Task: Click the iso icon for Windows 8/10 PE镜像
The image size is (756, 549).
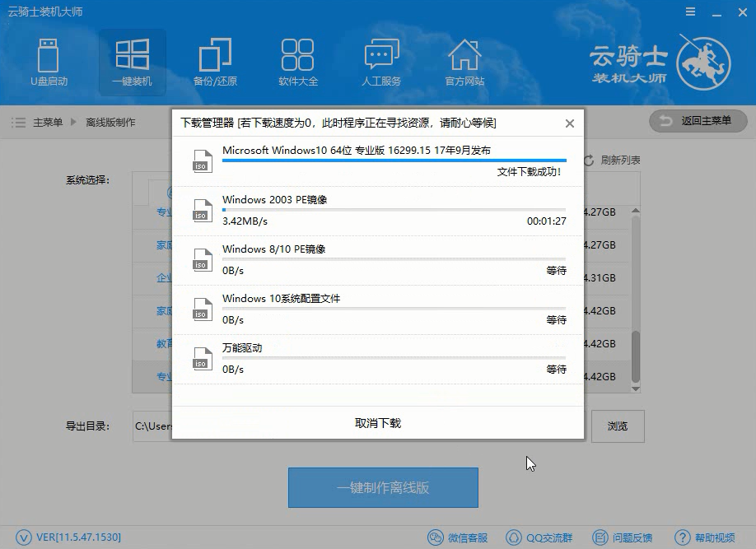Action: point(202,260)
